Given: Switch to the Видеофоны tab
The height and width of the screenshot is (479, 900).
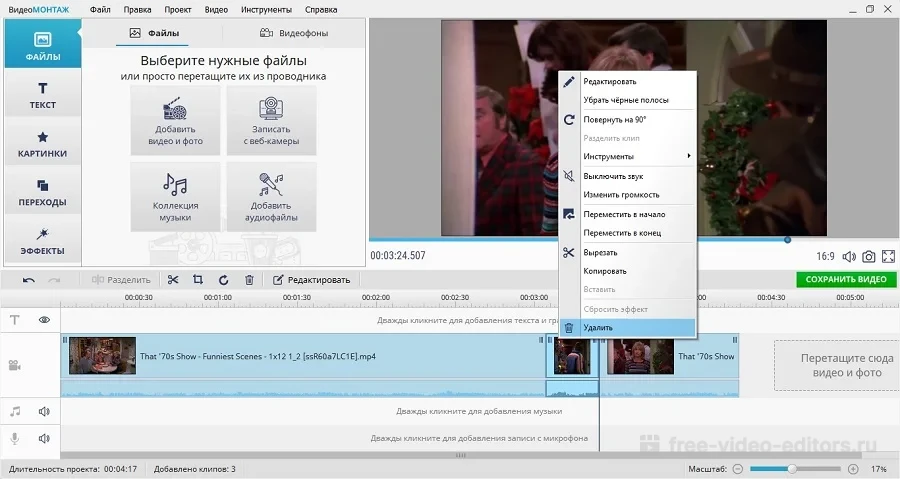Looking at the screenshot, I should pyautogui.click(x=294, y=33).
